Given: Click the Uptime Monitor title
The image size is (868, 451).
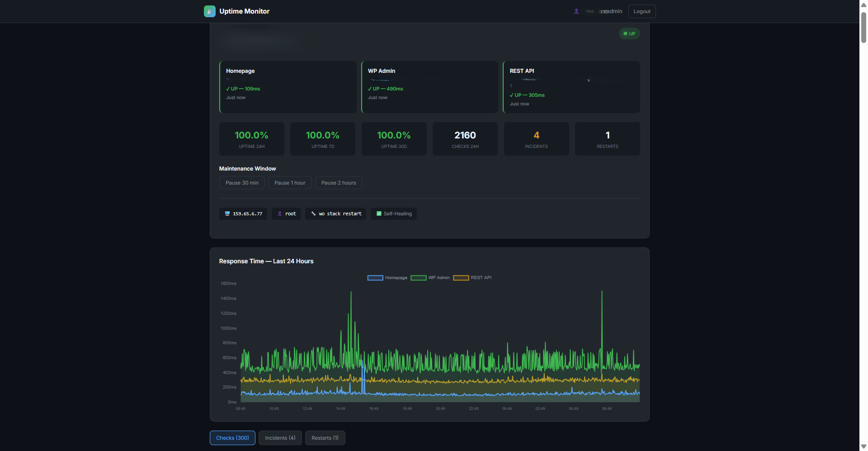Looking at the screenshot, I should (245, 11).
